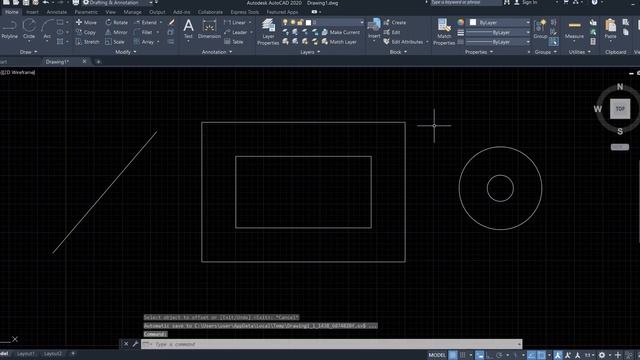Switch to the Parametric ribbon tab
Image resolution: width=640 pixels, height=360 pixels.
pos(86,12)
